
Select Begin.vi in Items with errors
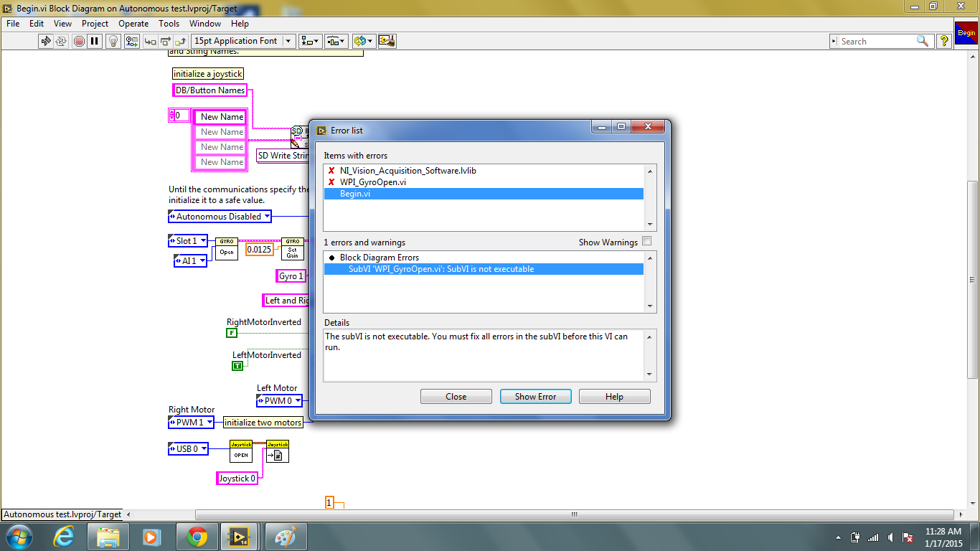[484, 194]
